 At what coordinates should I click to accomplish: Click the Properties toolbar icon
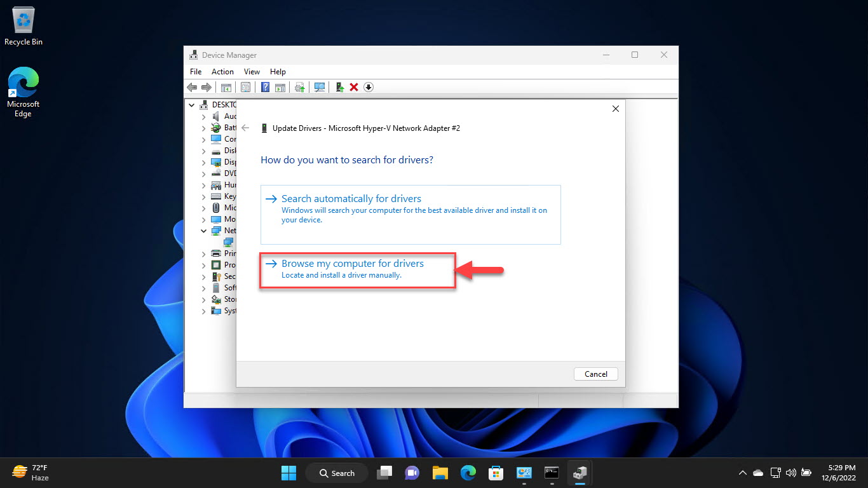pyautogui.click(x=245, y=87)
